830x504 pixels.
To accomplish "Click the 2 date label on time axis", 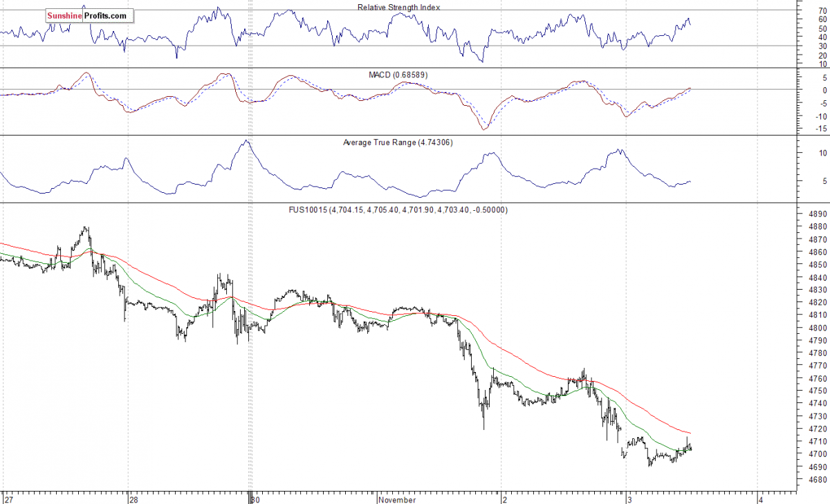I will coord(505,498).
